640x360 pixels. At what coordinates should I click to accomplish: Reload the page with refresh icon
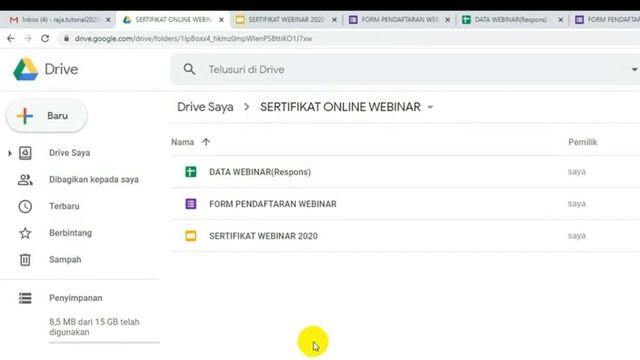(x=45, y=38)
